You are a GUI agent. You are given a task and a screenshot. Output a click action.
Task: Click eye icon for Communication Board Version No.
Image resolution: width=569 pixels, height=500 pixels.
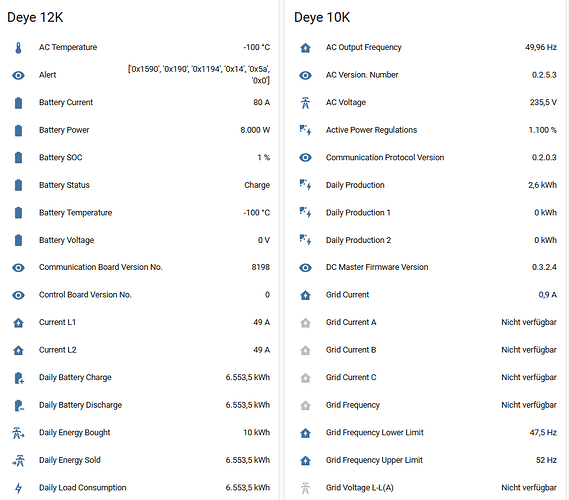19,268
